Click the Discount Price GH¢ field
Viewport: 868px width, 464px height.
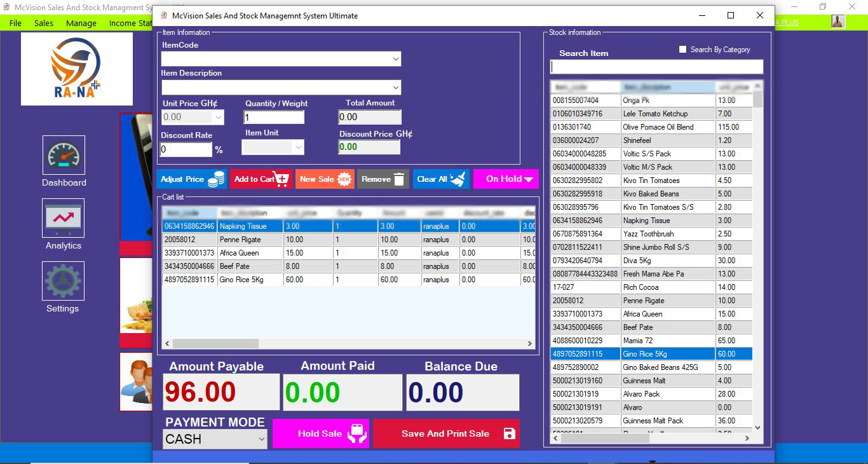[x=369, y=147]
